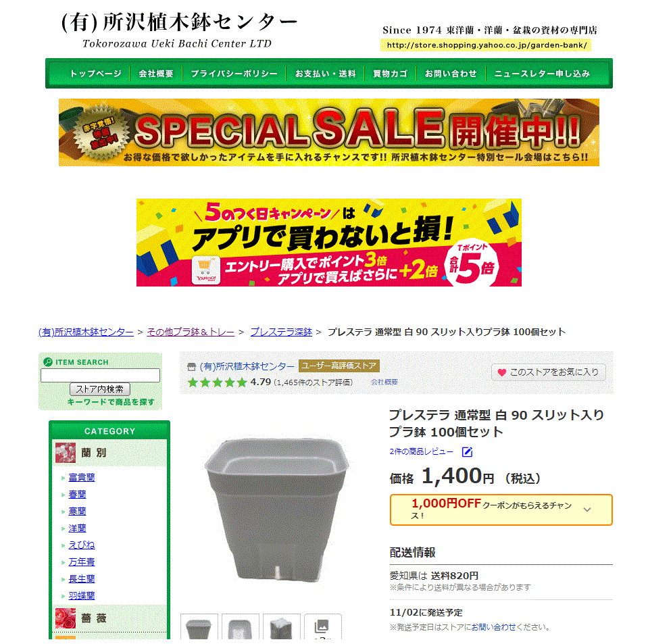Click the SPECIAL SALE banner
This screenshot has height=644, width=648.
click(329, 132)
